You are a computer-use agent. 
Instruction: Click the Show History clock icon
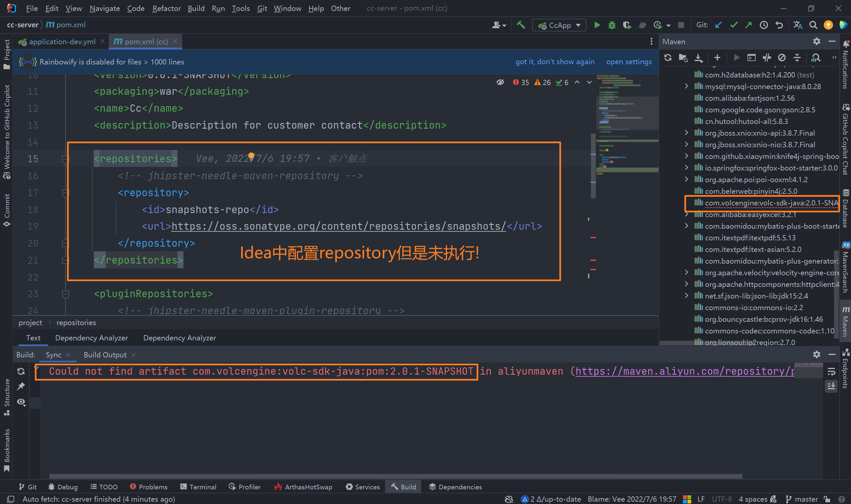[764, 25]
